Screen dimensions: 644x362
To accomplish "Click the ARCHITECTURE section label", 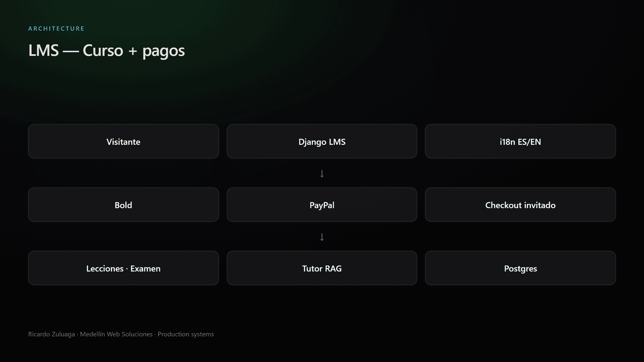I will (x=56, y=29).
